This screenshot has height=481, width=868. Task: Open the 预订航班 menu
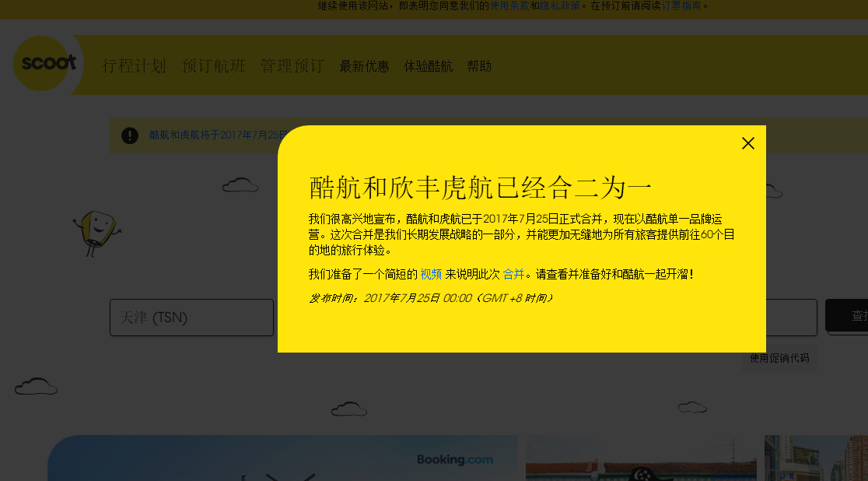click(x=214, y=66)
